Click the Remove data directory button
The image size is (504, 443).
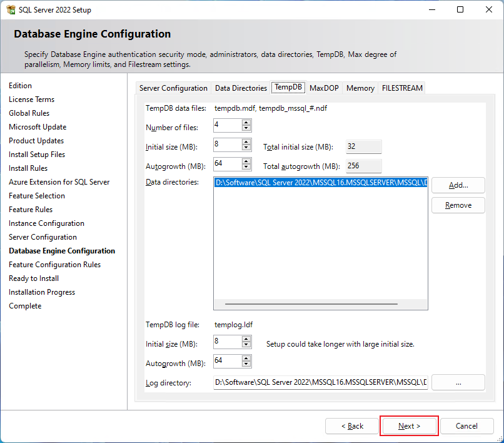pos(458,205)
